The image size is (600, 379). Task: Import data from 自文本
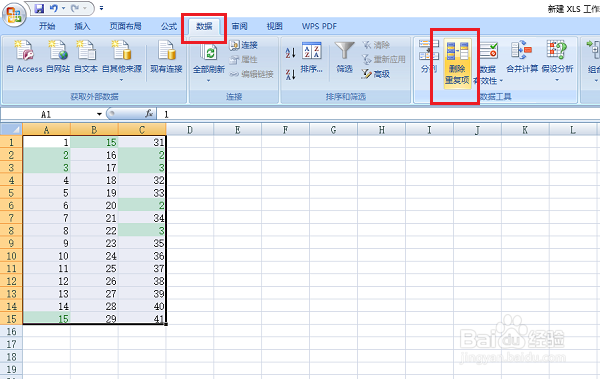86,57
